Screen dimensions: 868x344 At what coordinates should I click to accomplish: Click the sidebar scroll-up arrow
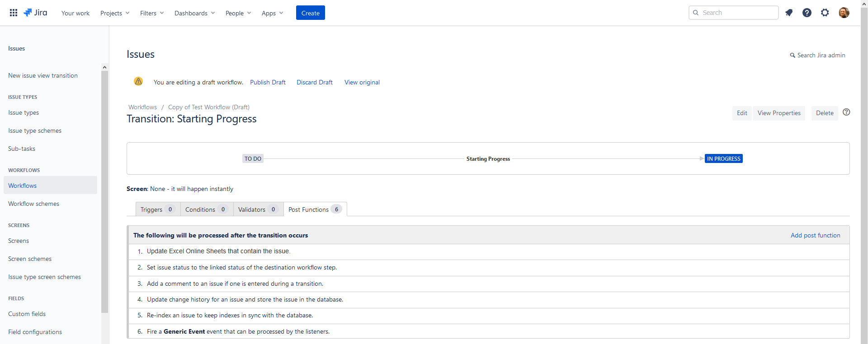click(105, 67)
